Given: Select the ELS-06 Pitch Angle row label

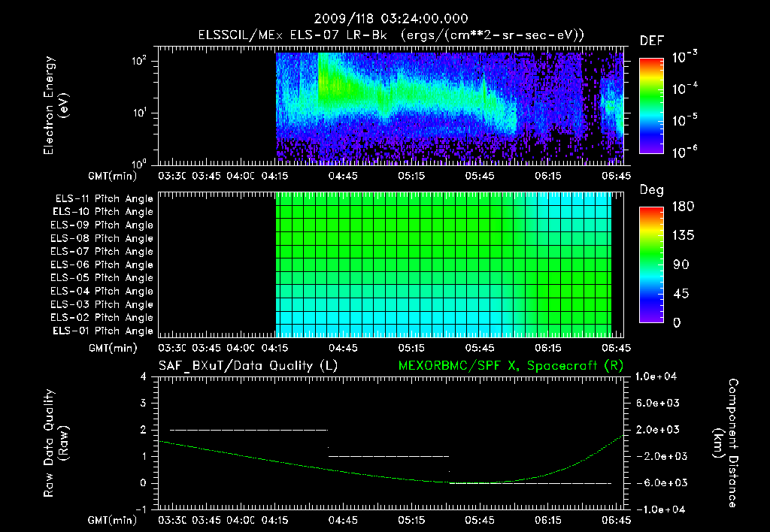Looking at the screenshot, I should pos(102,265).
